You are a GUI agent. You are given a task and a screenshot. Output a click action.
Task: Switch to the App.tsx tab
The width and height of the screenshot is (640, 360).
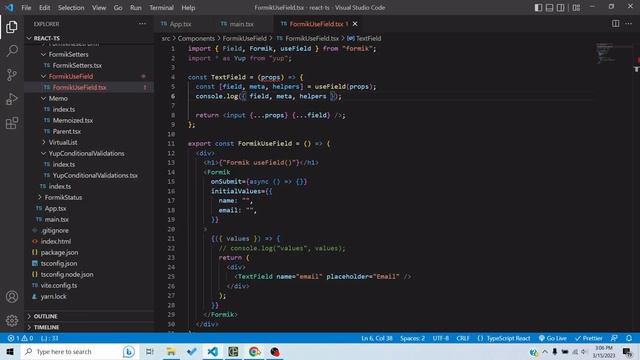(180, 24)
